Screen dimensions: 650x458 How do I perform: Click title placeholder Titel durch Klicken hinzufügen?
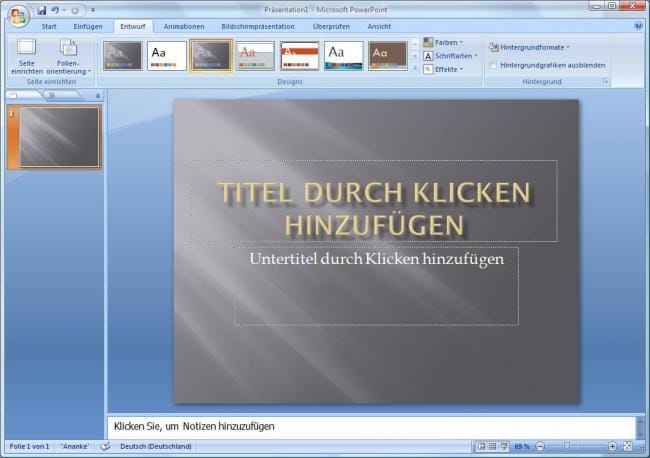pyautogui.click(x=374, y=201)
